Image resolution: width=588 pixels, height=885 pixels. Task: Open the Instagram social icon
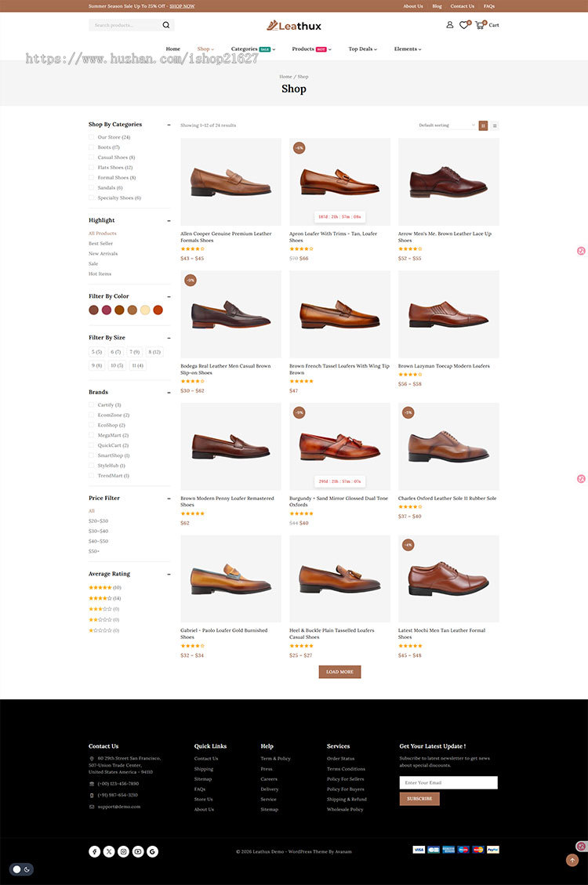click(x=124, y=852)
